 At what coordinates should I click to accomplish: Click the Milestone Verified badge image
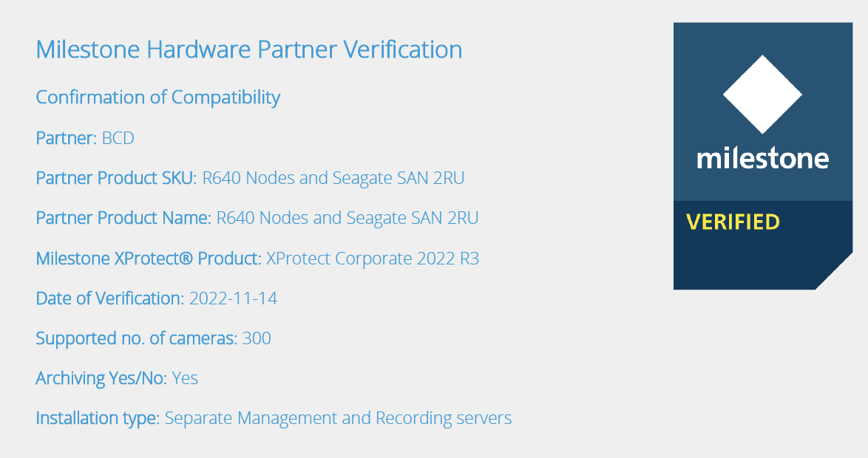coord(763,156)
